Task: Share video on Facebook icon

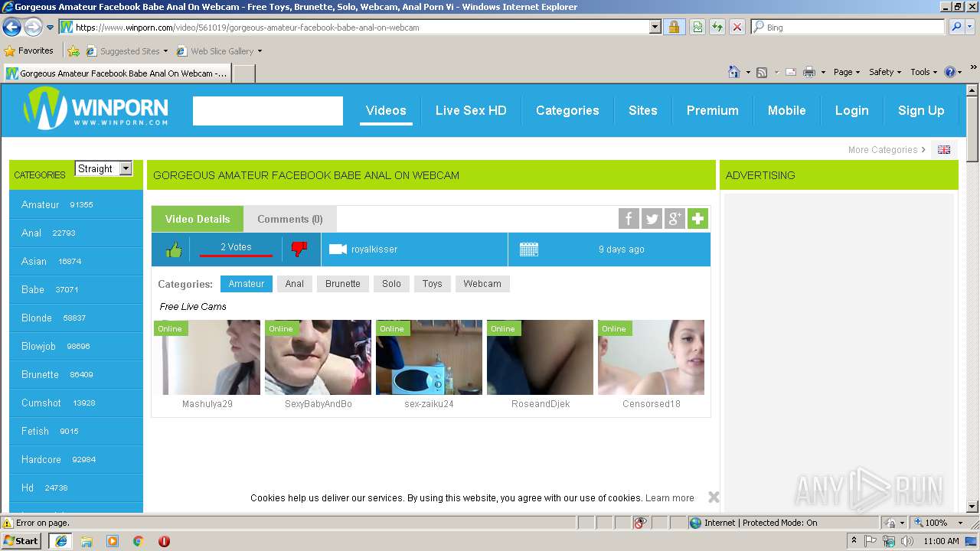Action: 629,219
